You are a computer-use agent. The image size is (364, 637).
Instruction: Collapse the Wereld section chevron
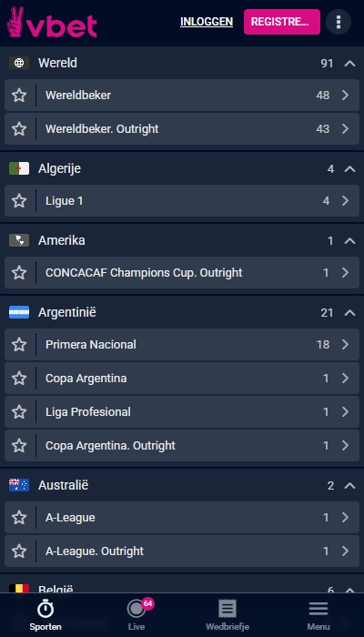pos(349,64)
